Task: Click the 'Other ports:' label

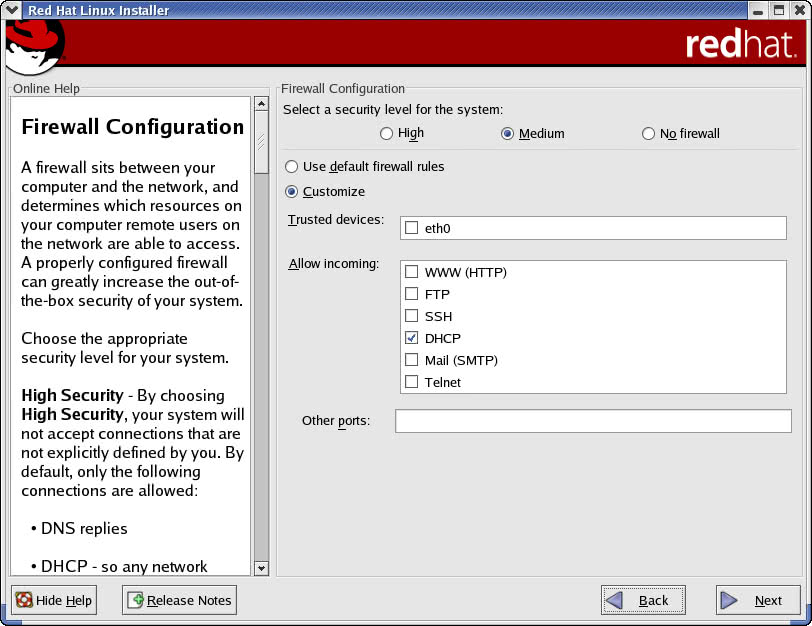Action: tap(336, 421)
